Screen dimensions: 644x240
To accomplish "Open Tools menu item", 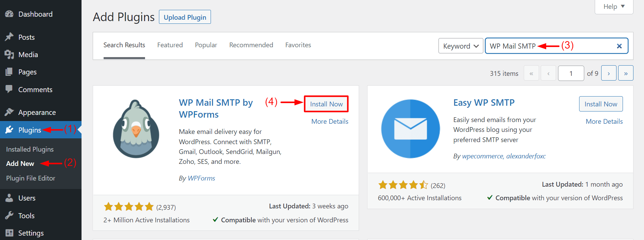I will click(41, 216).
